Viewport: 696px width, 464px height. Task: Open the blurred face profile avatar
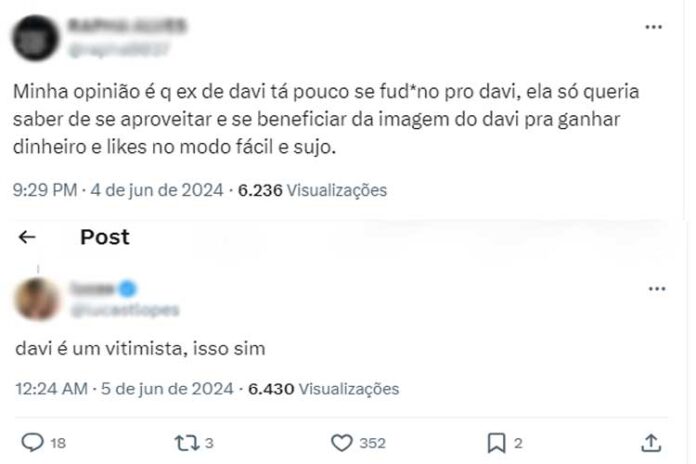pyautogui.click(x=37, y=299)
